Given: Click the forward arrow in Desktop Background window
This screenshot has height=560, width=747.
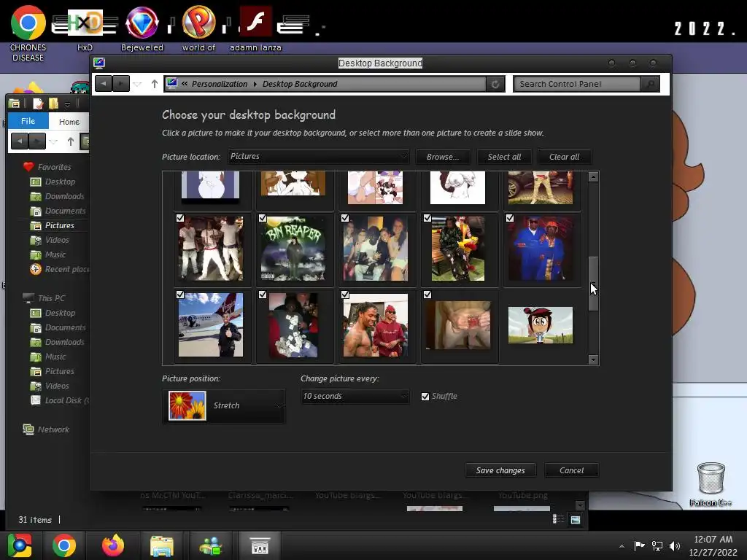Looking at the screenshot, I should point(120,84).
